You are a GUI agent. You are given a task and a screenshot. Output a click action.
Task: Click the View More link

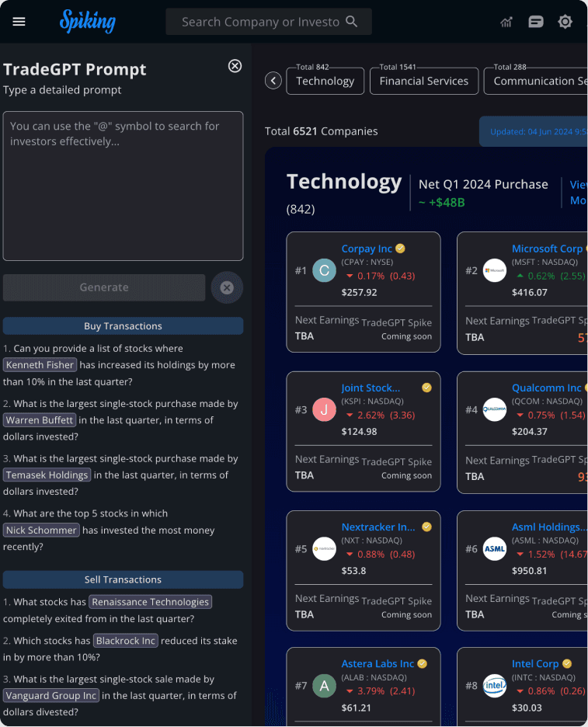click(x=578, y=193)
